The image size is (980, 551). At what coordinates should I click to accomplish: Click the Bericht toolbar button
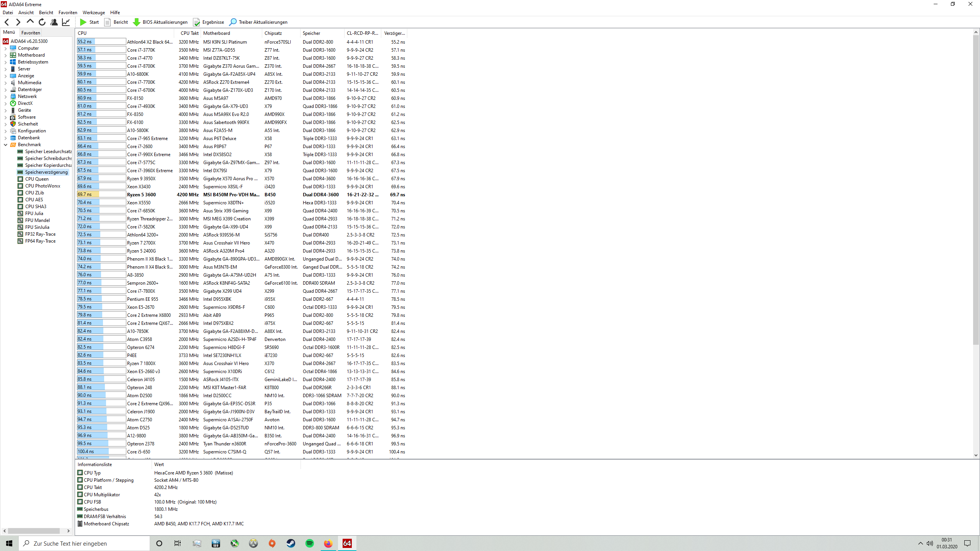(x=116, y=22)
